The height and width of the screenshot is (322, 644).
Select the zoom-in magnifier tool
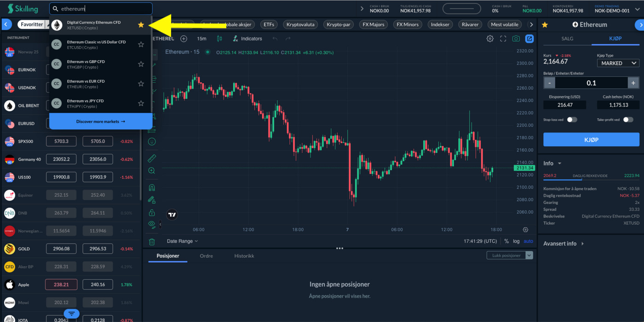point(152,171)
